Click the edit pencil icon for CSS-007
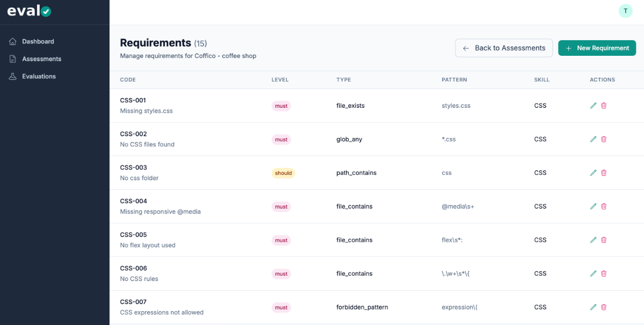Viewport: 644px width, 325px height. click(593, 307)
